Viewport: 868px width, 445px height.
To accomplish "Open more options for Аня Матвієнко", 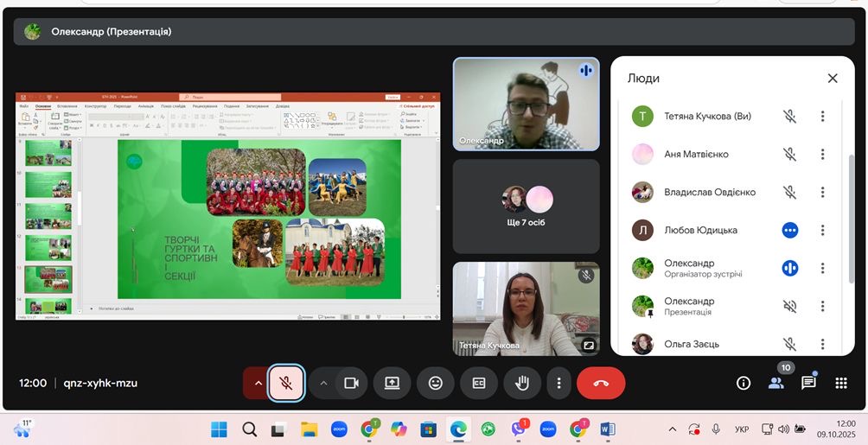I will [x=822, y=155].
